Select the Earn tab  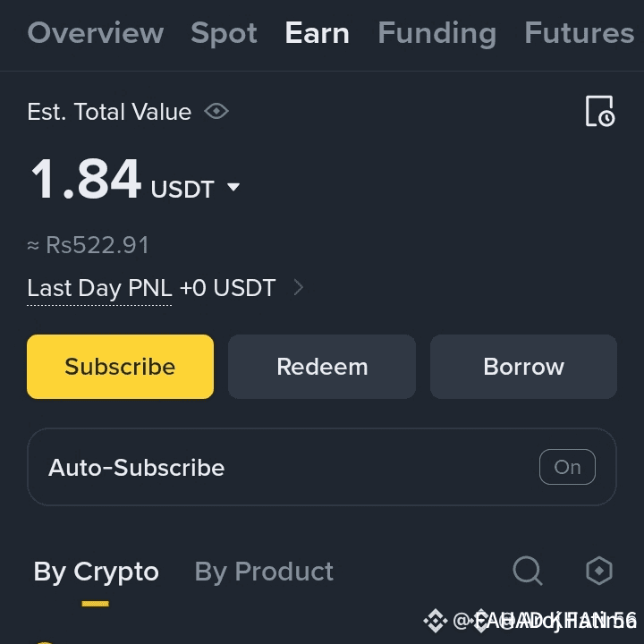317,32
